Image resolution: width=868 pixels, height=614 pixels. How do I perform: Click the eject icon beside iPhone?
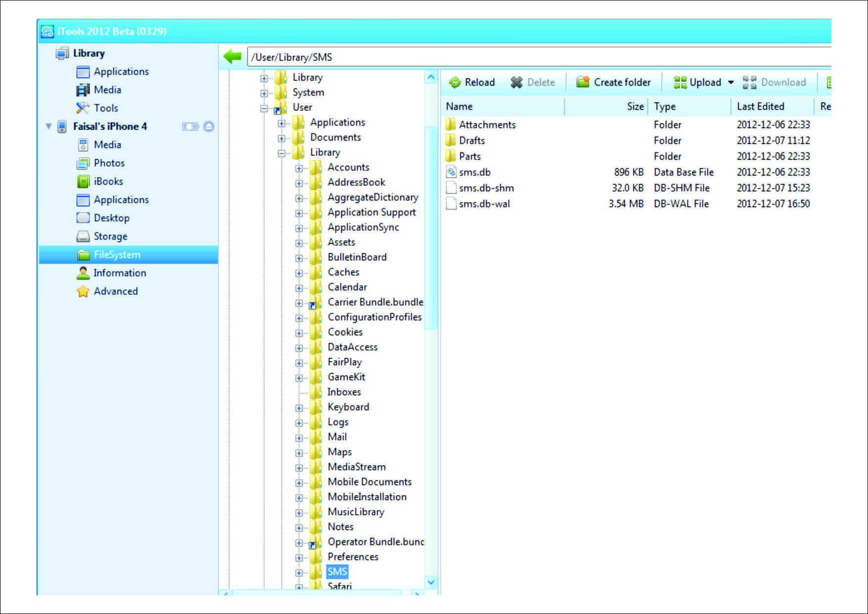pyautogui.click(x=209, y=127)
